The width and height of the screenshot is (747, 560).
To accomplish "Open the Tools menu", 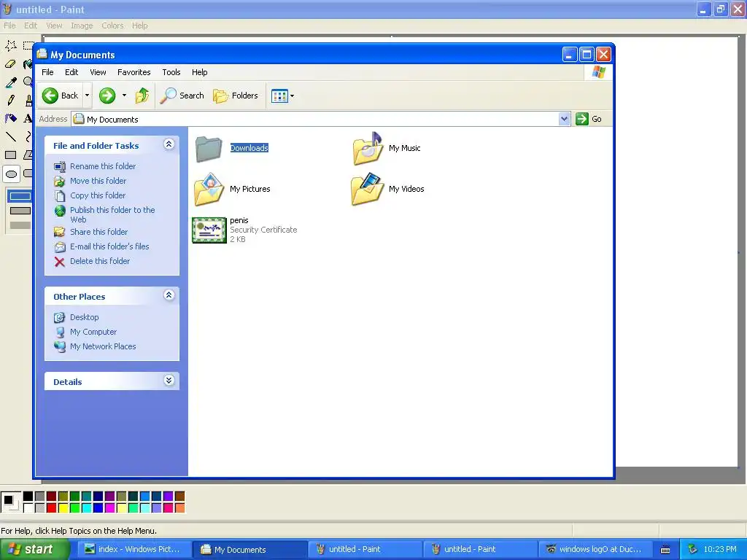I will (x=171, y=72).
